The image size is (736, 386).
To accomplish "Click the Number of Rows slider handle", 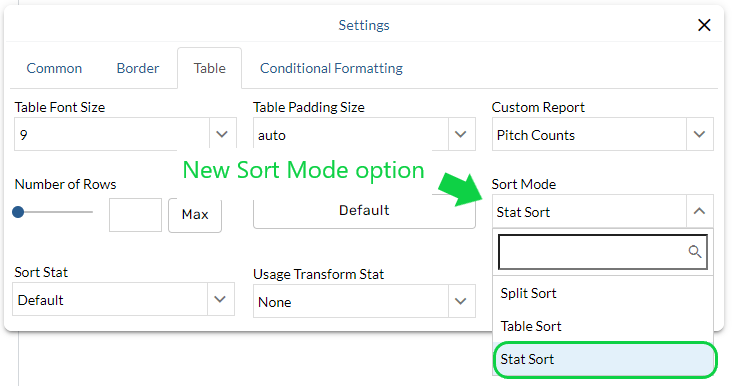I will click(18, 212).
